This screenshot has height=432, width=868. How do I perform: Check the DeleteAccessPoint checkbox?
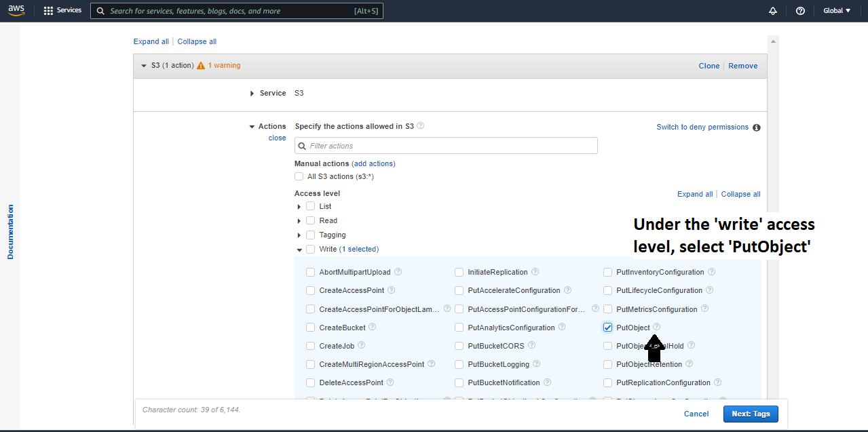[x=311, y=383]
